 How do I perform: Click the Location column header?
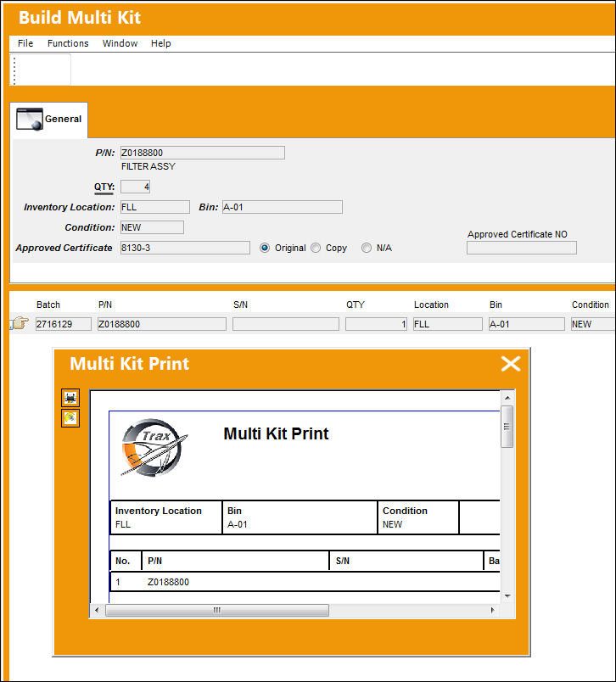[431, 305]
